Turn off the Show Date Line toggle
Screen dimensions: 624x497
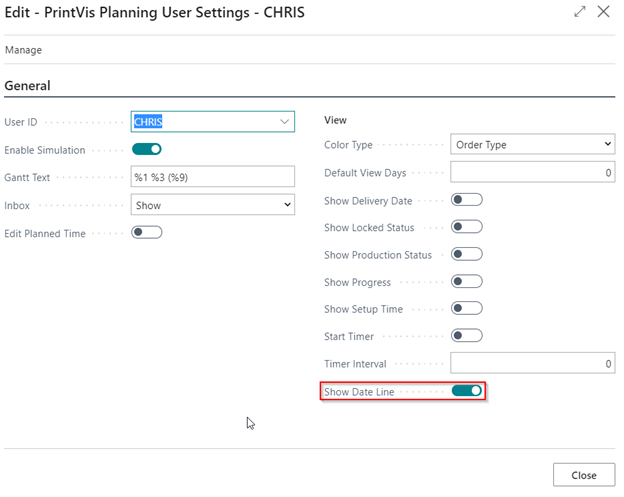coord(467,391)
